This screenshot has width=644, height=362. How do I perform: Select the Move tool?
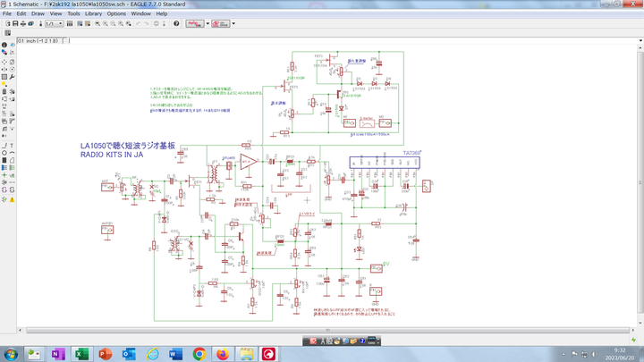point(4,61)
